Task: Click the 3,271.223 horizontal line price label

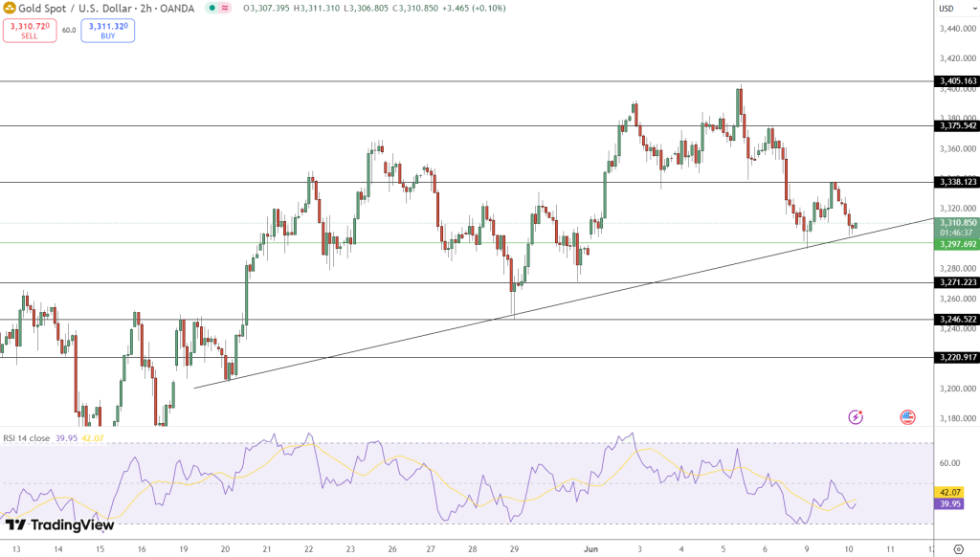Action: pos(957,282)
